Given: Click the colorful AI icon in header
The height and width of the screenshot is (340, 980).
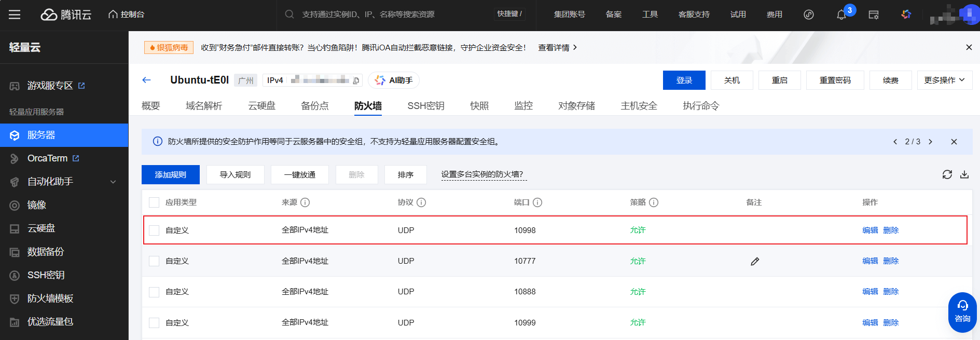Looking at the screenshot, I should 906,15.
